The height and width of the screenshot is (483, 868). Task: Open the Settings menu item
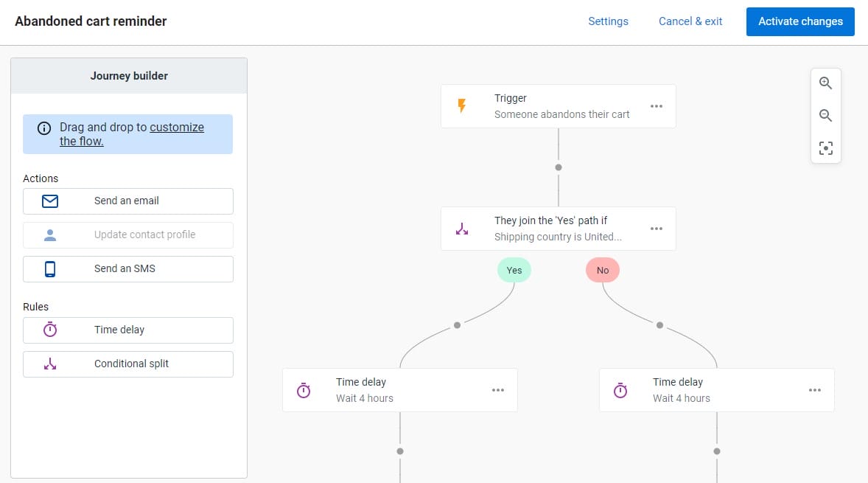608,21
